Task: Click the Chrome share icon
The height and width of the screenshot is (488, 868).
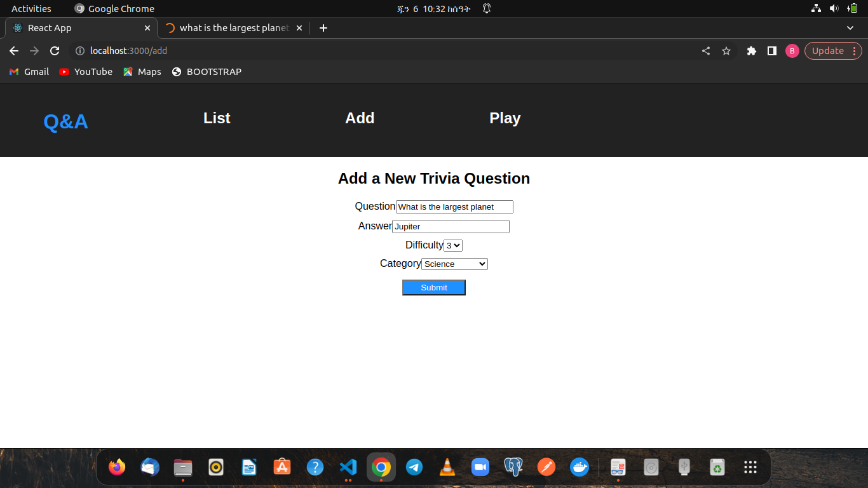Action: pyautogui.click(x=705, y=51)
